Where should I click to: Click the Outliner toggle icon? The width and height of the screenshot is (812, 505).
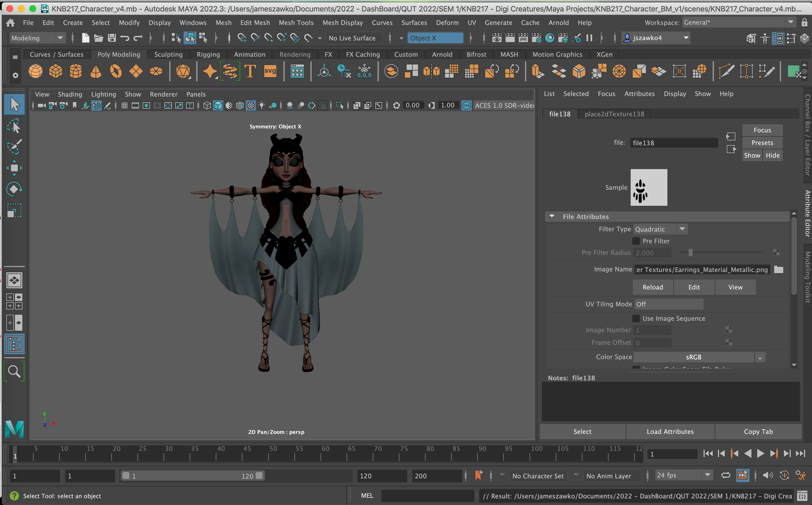[14, 344]
